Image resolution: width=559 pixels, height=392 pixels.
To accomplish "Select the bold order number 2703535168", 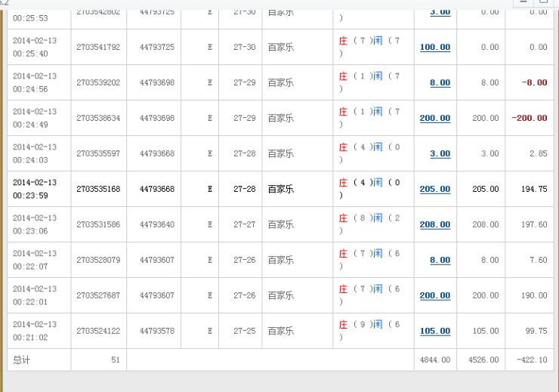I will pos(98,189).
